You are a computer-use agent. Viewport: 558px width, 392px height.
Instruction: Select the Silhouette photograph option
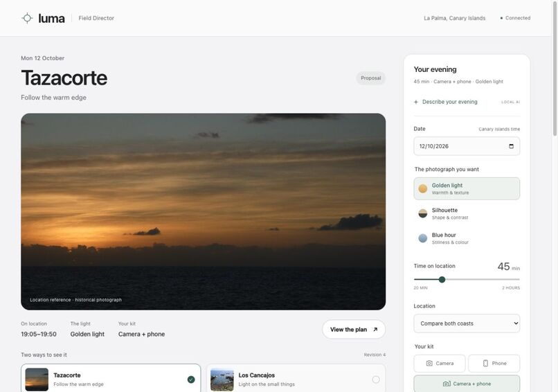pos(467,213)
